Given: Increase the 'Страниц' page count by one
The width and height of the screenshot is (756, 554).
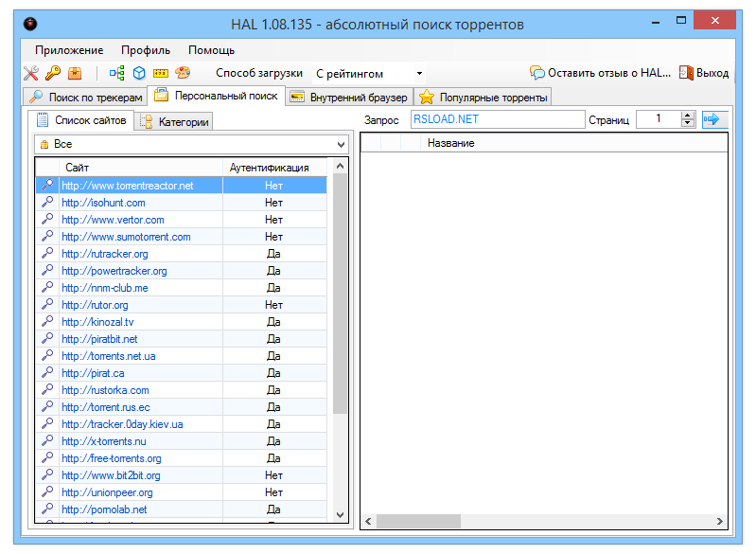Looking at the screenshot, I should pyautogui.click(x=688, y=115).
